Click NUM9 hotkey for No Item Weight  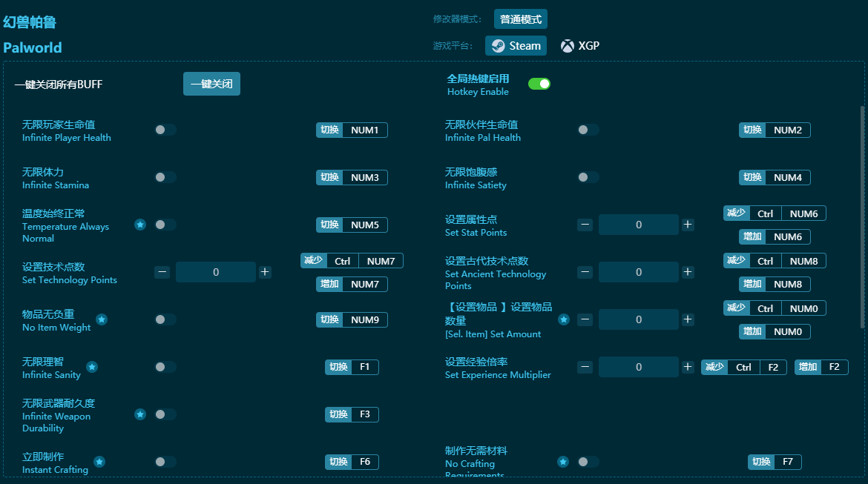(x=352, y=319)
